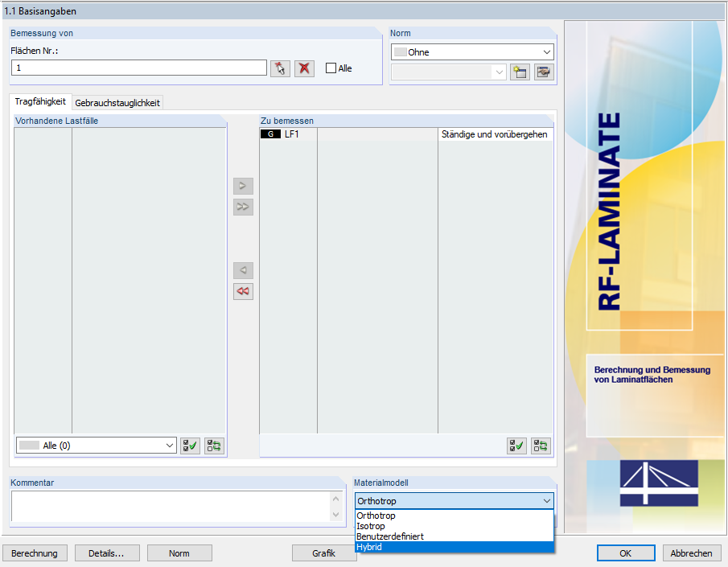Add selected load case with single arrow

(x=243, y=187)
